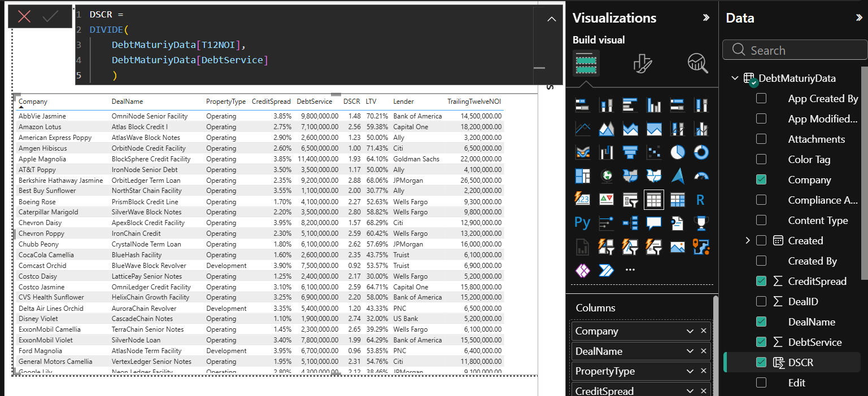Select the gauge visualization
Screen dimensions: 868x396
(x=701, y=176)
